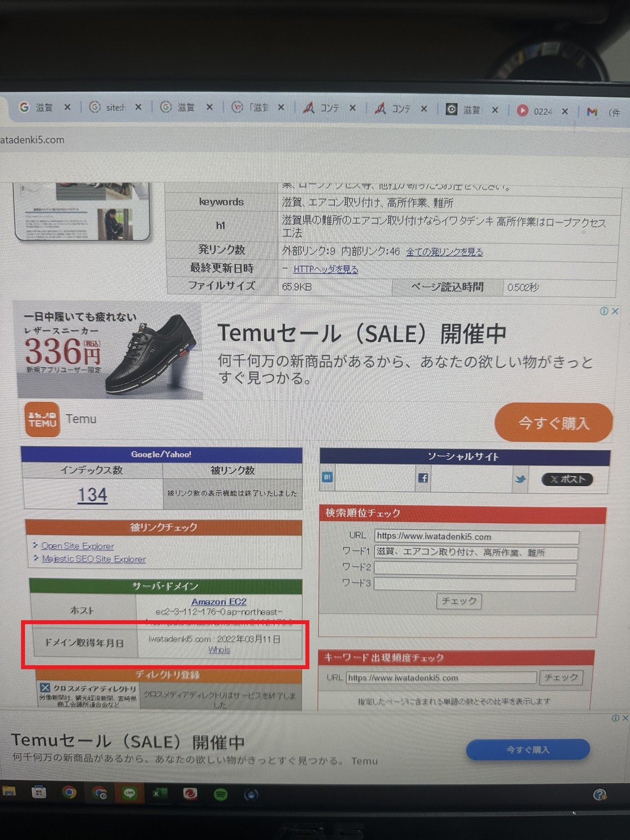Click the 被リンクチェック section header
Viewport: 630px width, 840px height.
pyautogui.click(x=164, y=528)
